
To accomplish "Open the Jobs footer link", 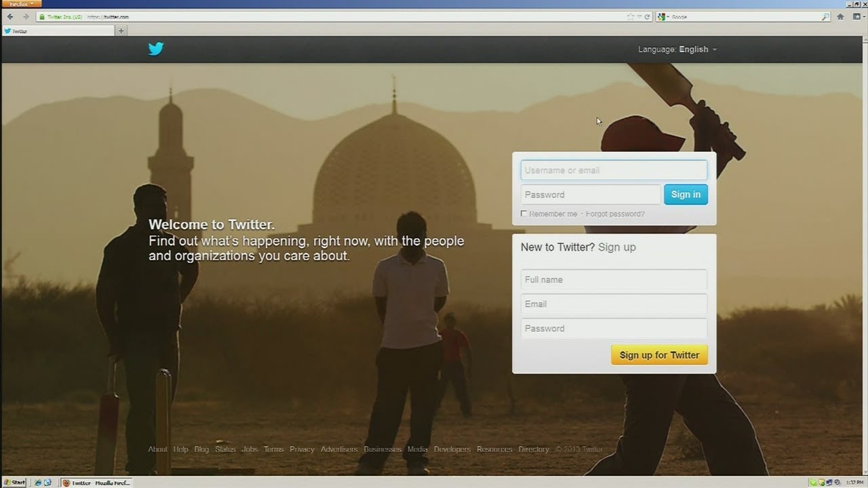I will tap(250, 449).
